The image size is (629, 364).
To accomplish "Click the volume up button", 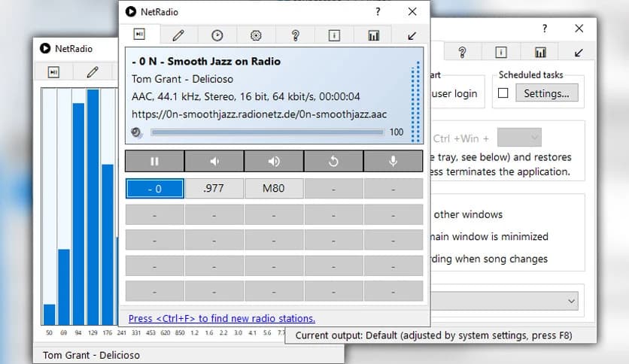I will click(x=274, y=161).
